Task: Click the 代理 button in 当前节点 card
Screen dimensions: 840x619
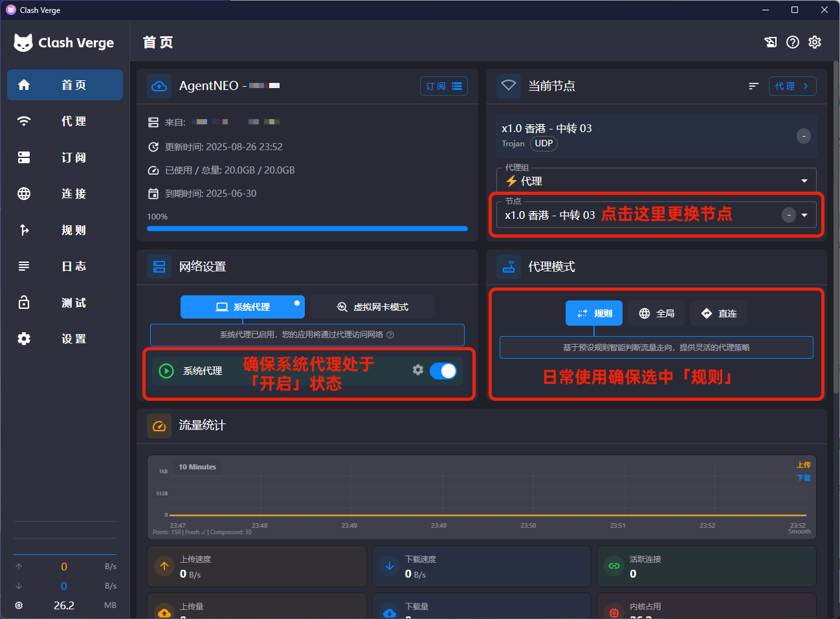Action: [792, 86]
